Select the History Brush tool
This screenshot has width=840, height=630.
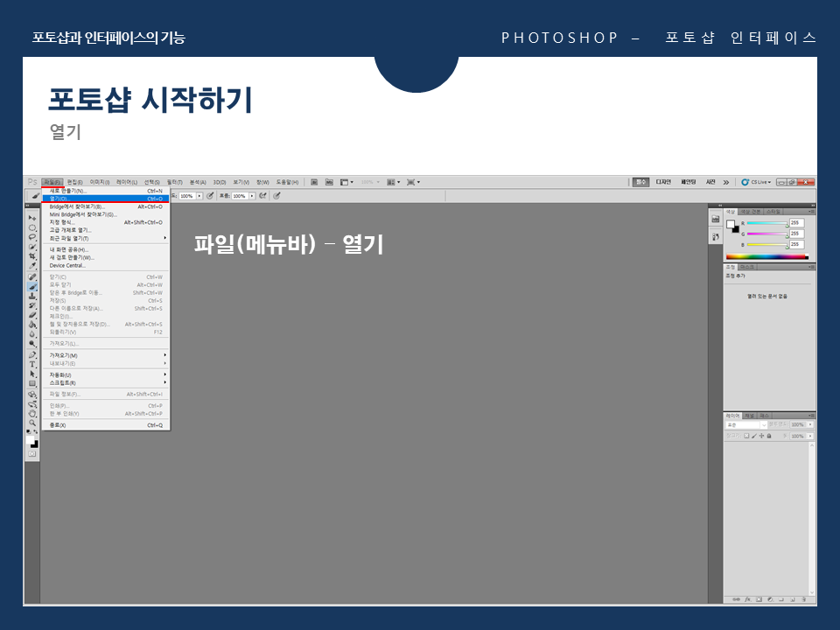click(x=32, y=306)
